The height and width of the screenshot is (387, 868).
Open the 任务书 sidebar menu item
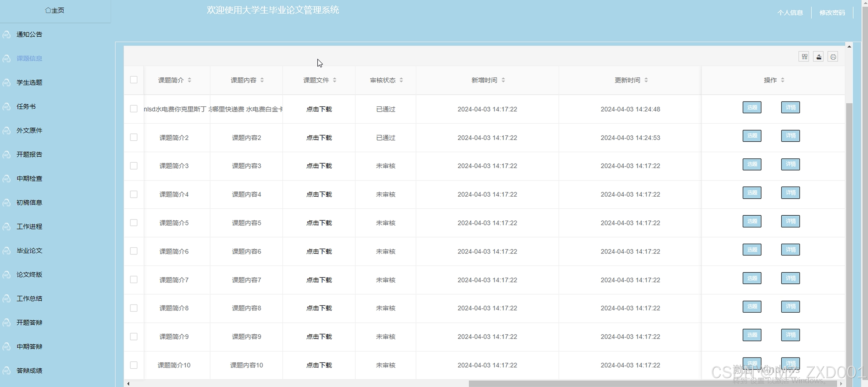[x=26, y=106]
